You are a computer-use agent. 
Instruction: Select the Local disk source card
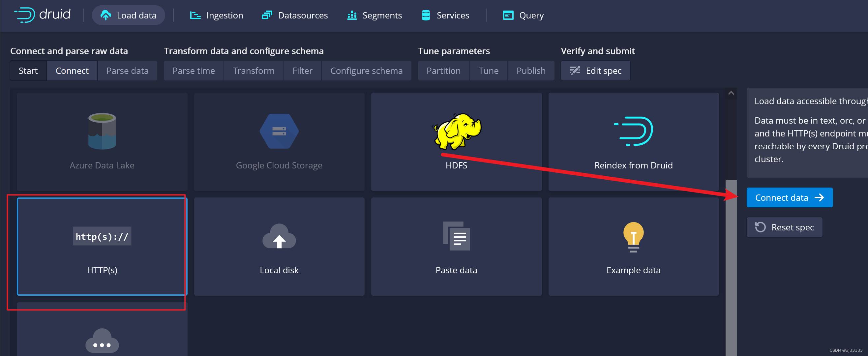pos(279,247)
